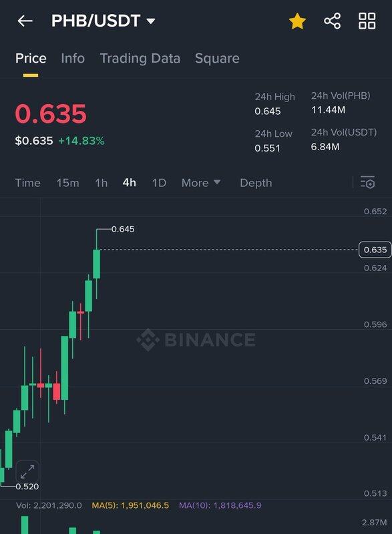Select the 15m chart interval
392x534 pixels.
(x=67, y=183)
